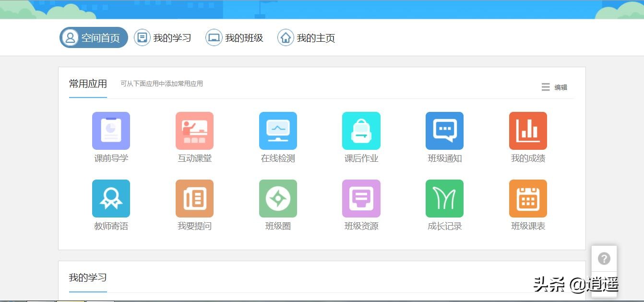
Task: Open 成长记录 growth record app
Action: coord(444,198)
